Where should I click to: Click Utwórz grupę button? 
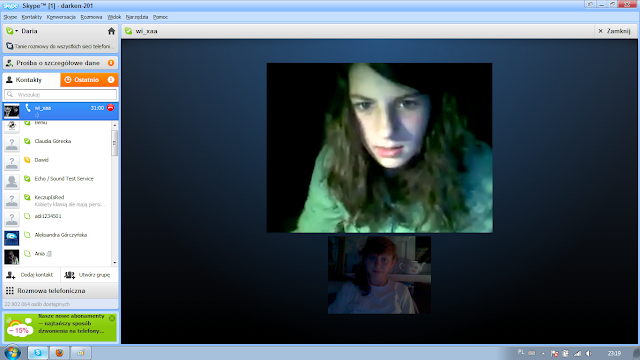(89, 275)
